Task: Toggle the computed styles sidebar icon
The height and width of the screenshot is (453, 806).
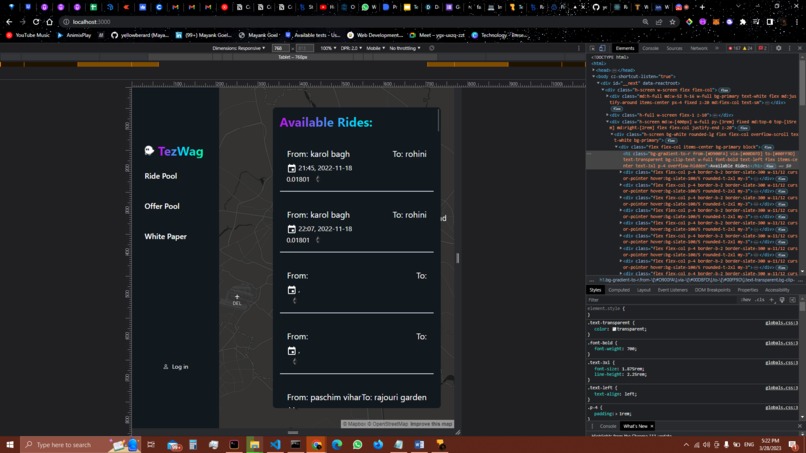Action: click(793, 300)
